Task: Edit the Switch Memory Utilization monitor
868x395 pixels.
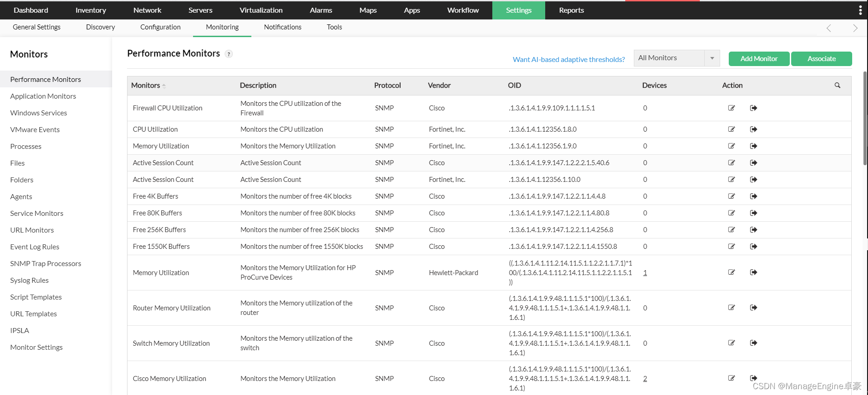Action: click(x=731, y=343)
